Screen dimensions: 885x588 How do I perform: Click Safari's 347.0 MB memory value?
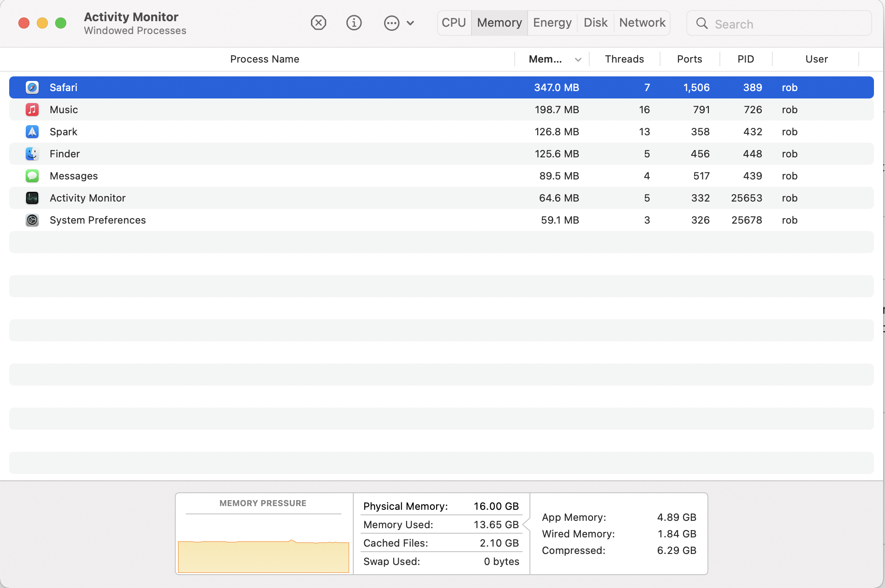pos(557,87)
